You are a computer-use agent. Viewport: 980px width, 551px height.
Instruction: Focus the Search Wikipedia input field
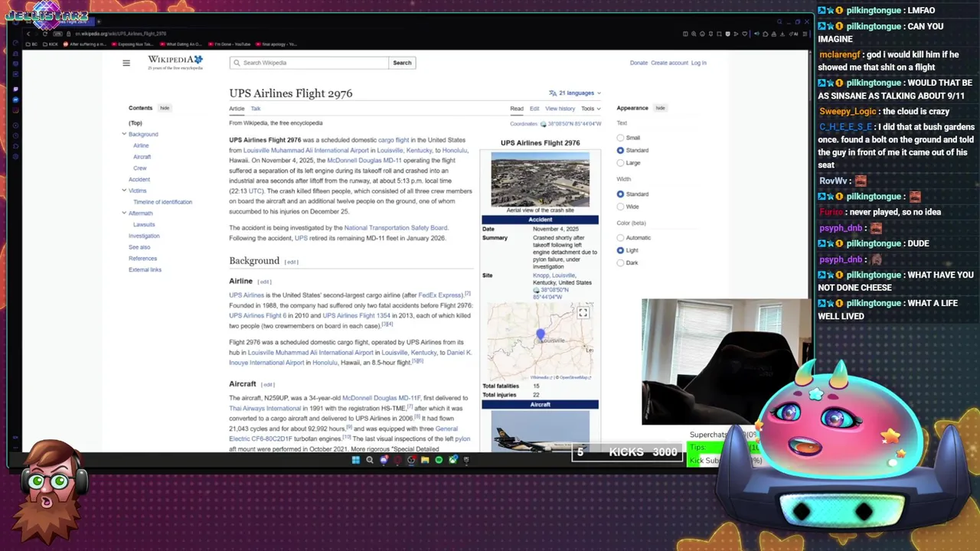309,63
